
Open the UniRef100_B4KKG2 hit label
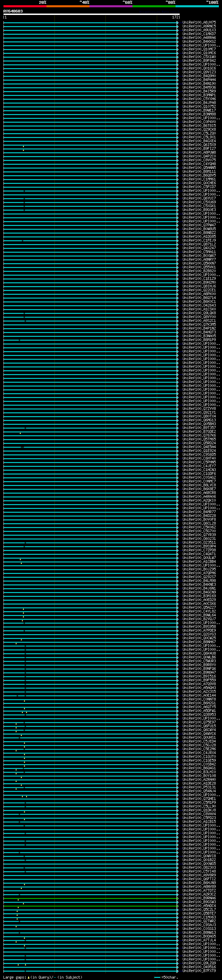[199, 41]
